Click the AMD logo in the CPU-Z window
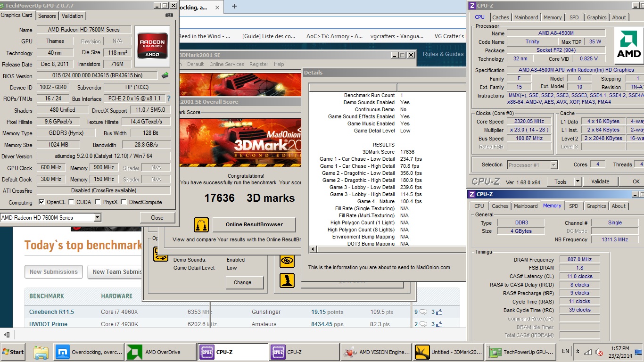This screenshot has height=362, width=644. 629,45
